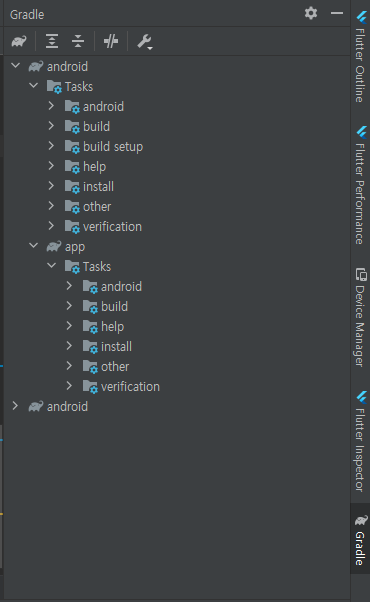This screenshot has width=370, height=602.
Task: Click folder icon of app 'android' group
Action: (x=90, y=287)
